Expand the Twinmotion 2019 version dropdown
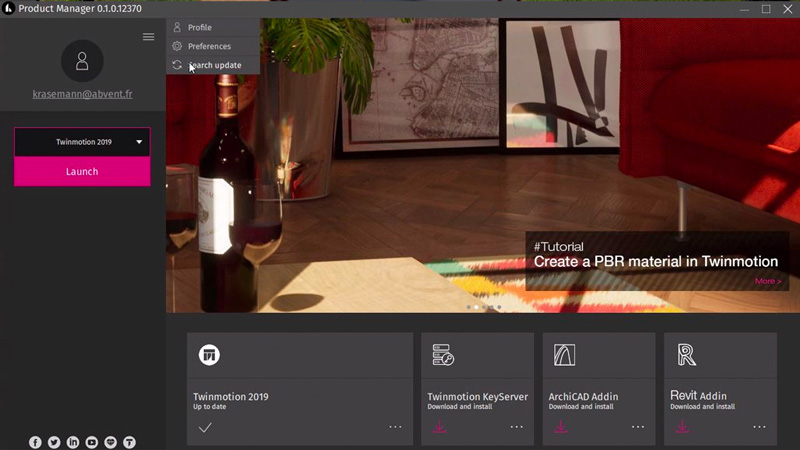 pyautogui.click(x=139, y=142)
